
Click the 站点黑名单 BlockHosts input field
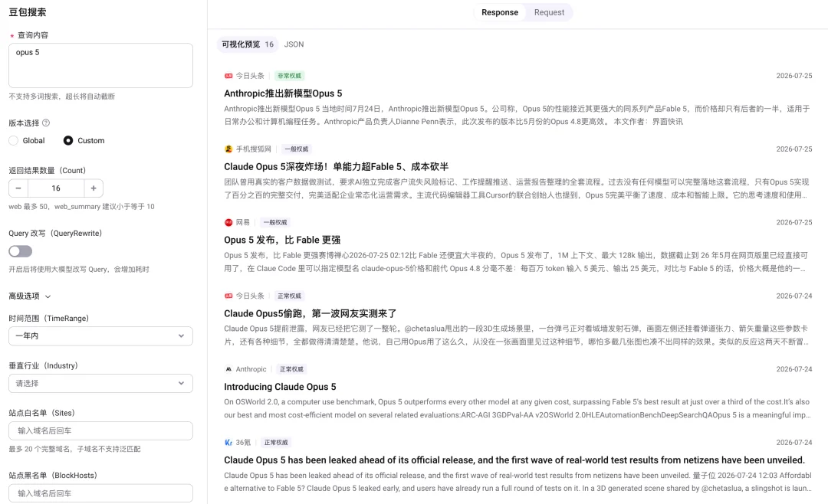pyautogui.click(x=100, y=493)
